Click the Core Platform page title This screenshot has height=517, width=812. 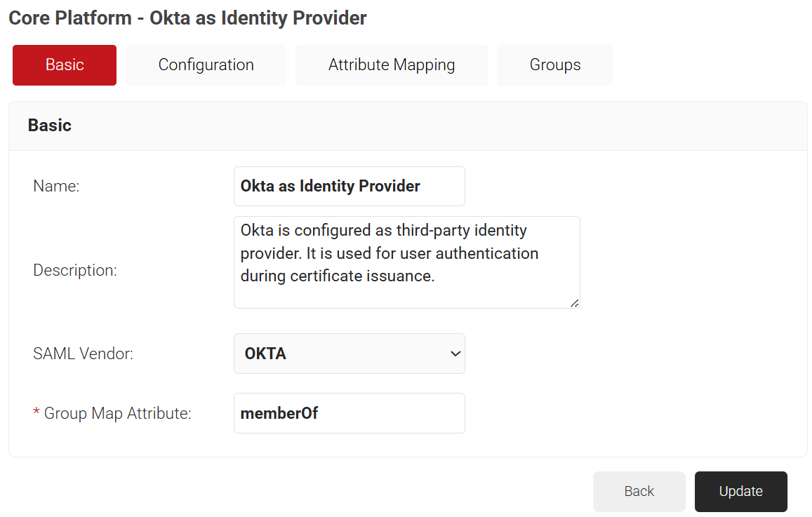coord(187,18)
